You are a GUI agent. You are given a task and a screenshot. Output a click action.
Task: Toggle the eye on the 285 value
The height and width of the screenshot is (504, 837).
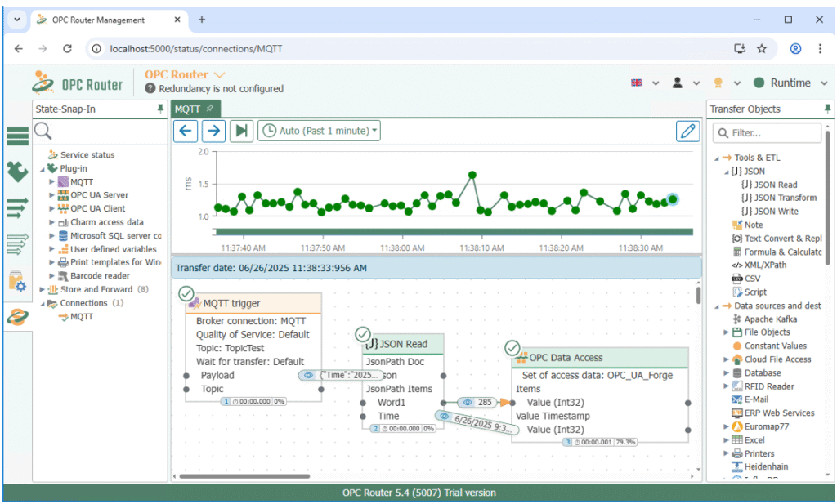467,402
